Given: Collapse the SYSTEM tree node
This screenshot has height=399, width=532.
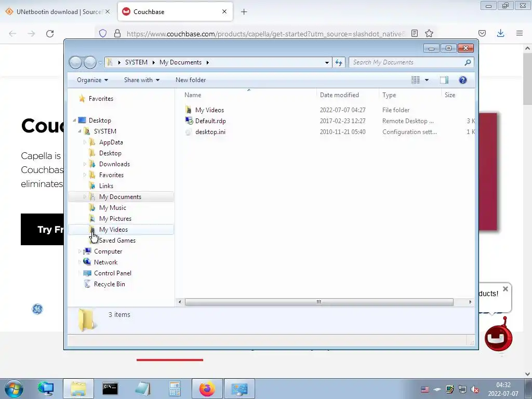Looking at the screenshot, I should [x=79, y=131].
